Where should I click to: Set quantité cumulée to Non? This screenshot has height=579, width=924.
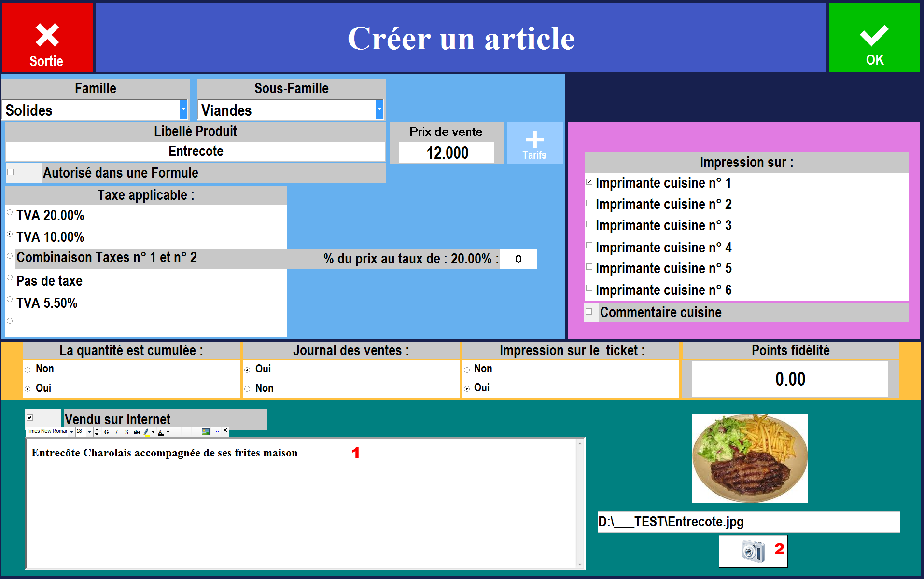[x=28, y=370]
